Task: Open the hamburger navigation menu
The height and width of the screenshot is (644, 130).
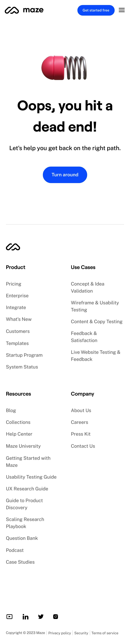Action: (x=121, y=10)
